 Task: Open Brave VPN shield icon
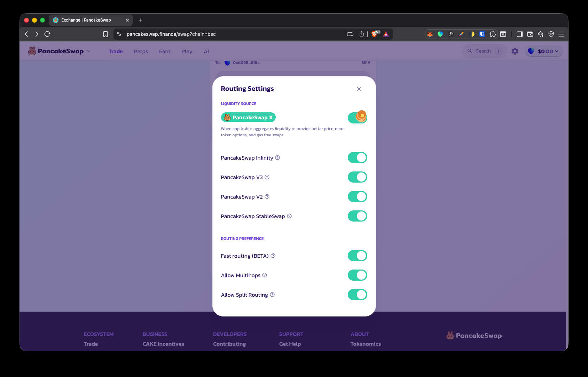pos(551,34)
